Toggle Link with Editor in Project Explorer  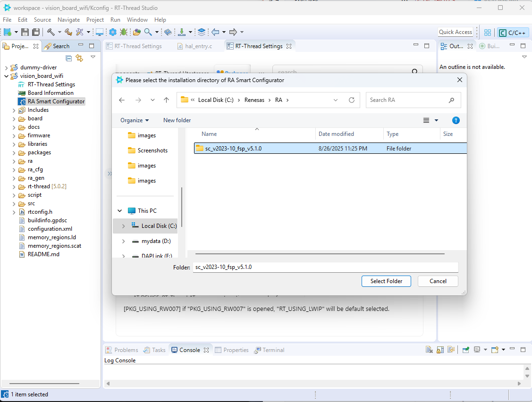(79, 58)
